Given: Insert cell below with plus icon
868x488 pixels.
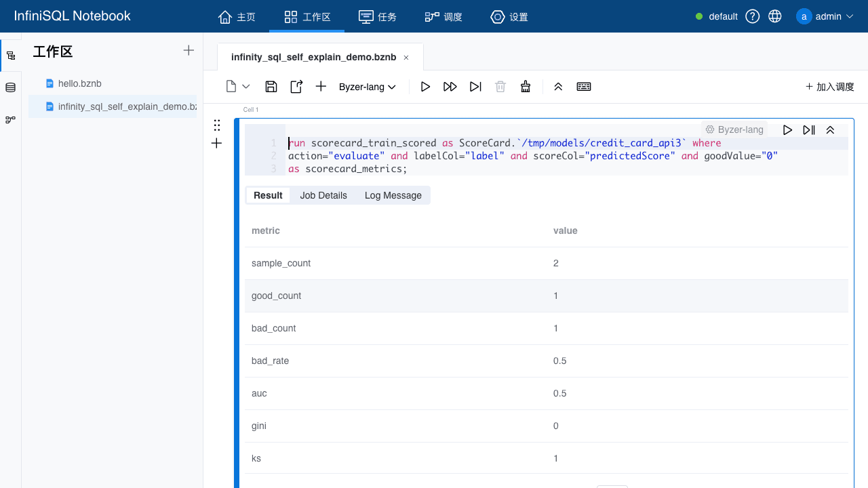Looking at the screenshot, I should (x=217, y=143).
